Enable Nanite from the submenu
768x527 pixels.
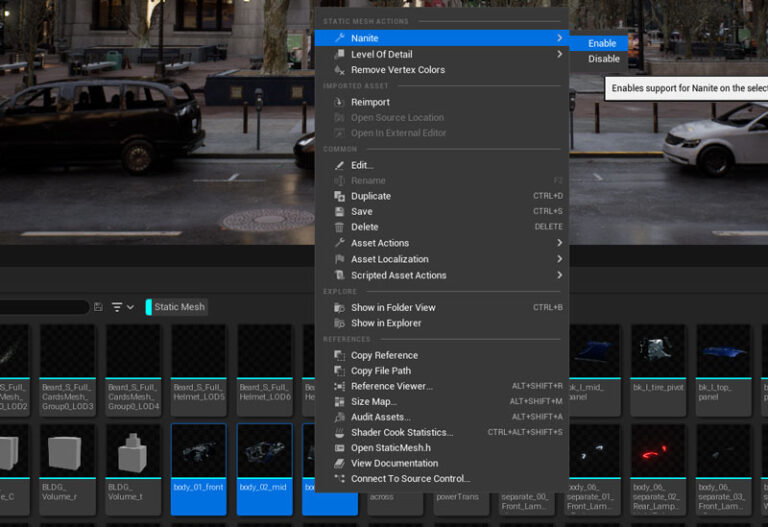[602, 43]
